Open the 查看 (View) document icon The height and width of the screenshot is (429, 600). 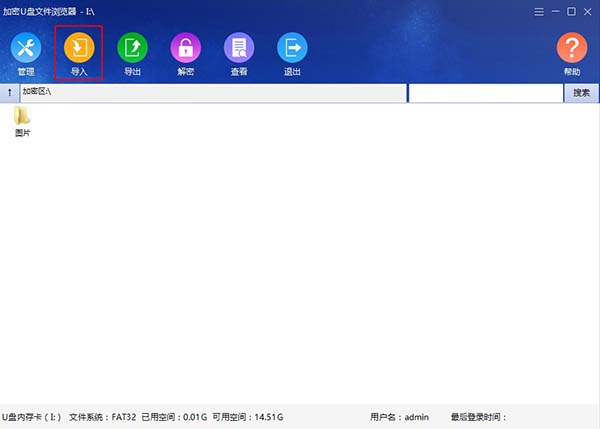tap(239, 47)
